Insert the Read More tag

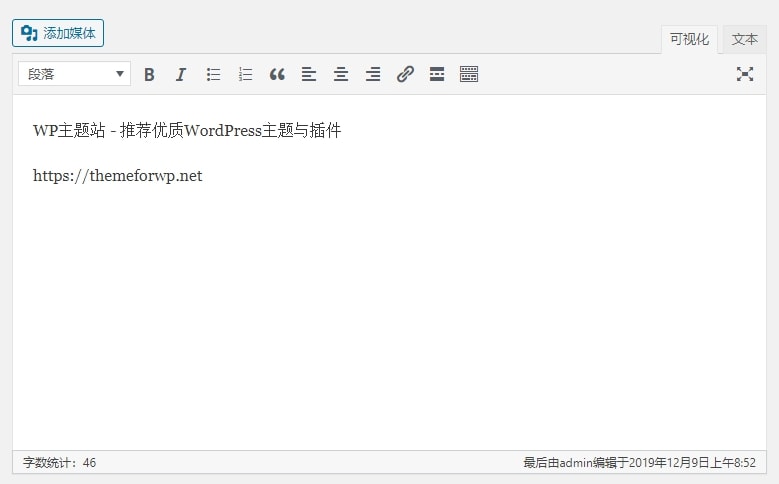point(437,74)
